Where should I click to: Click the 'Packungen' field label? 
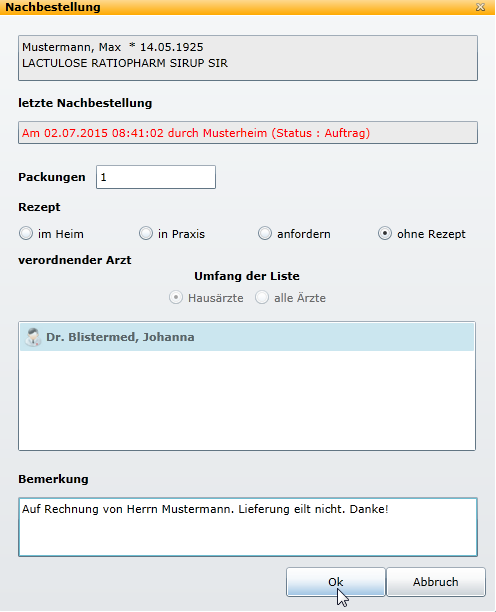click(x=52, y=177)
